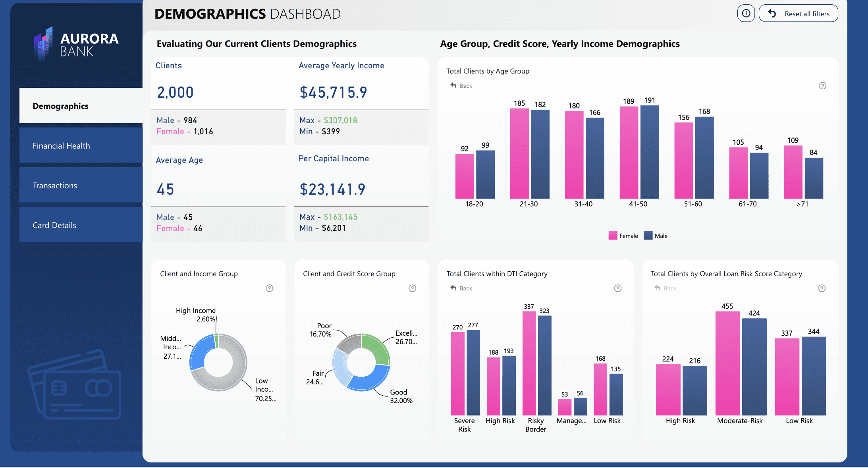Select the male loan High Risk bar labeled 216
Screen dimensions: 868x468
(x=694, y=391)
